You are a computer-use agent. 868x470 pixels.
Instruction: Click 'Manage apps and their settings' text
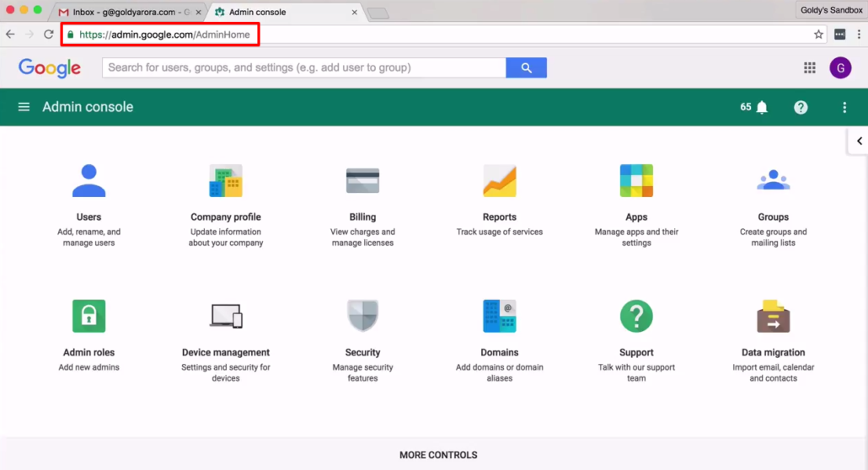coord(636,238)
